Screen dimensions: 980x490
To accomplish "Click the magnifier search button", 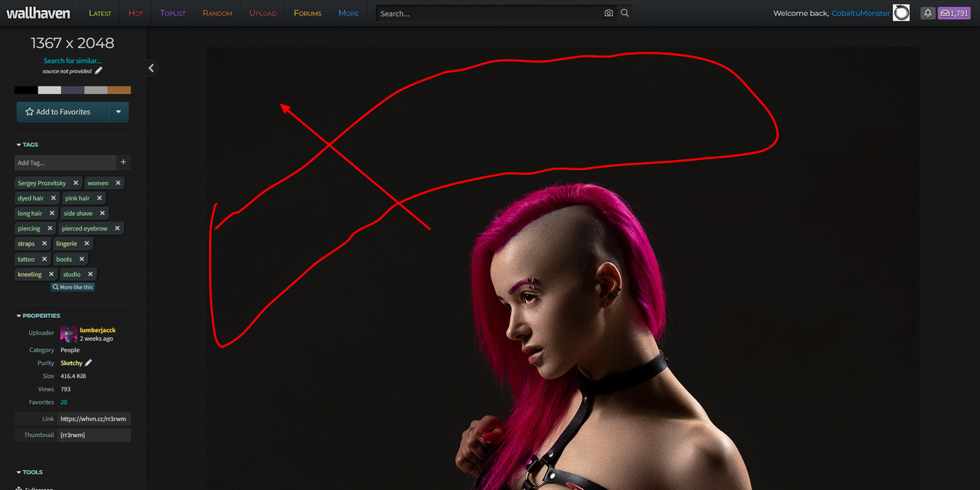I will pos(625,13).
